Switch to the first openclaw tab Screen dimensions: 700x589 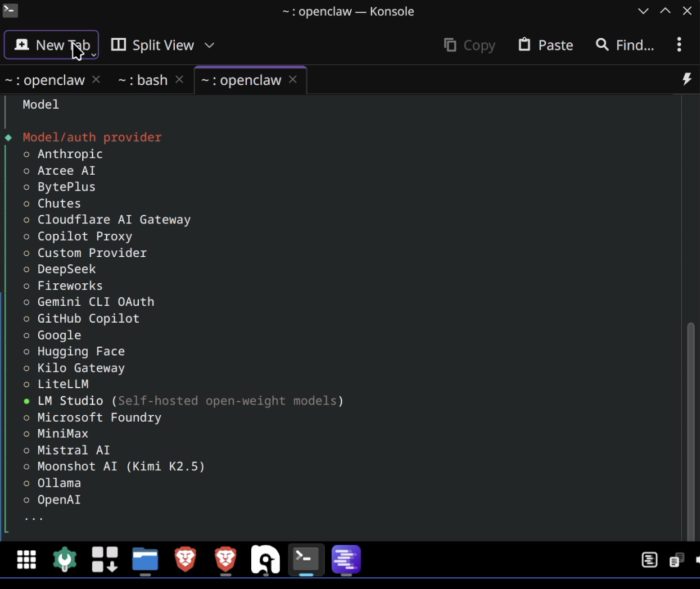45,80
